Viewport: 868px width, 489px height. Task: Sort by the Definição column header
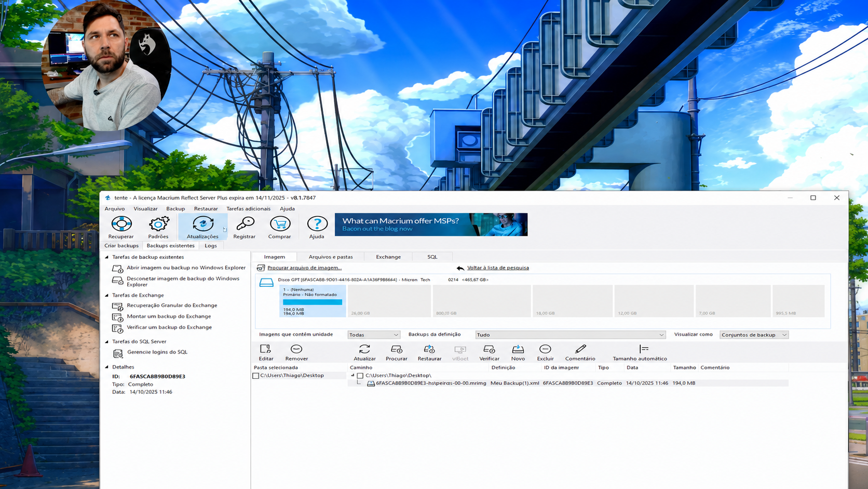[515, 367]
